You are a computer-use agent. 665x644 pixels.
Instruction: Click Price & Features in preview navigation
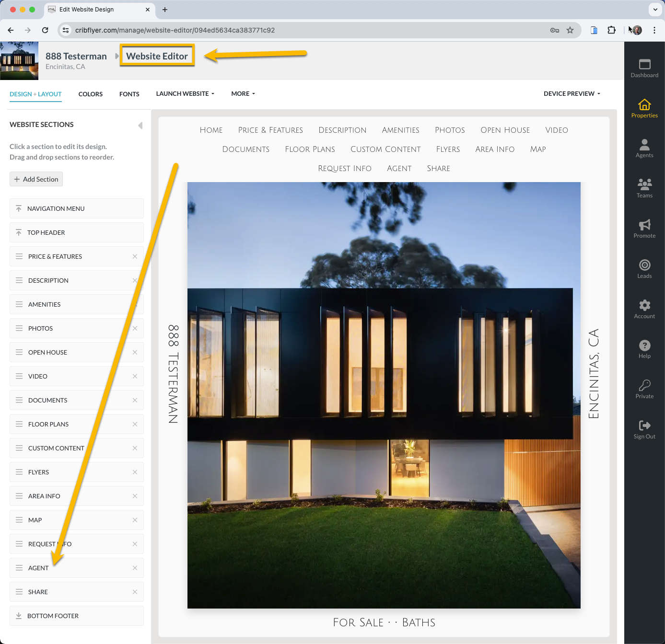click(x=270, y=130)
